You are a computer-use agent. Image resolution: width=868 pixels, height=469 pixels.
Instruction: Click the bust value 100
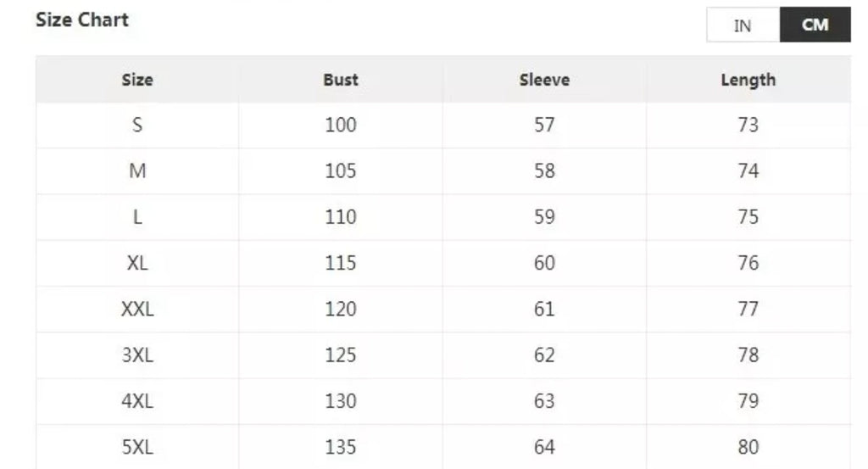pos(341,126)
